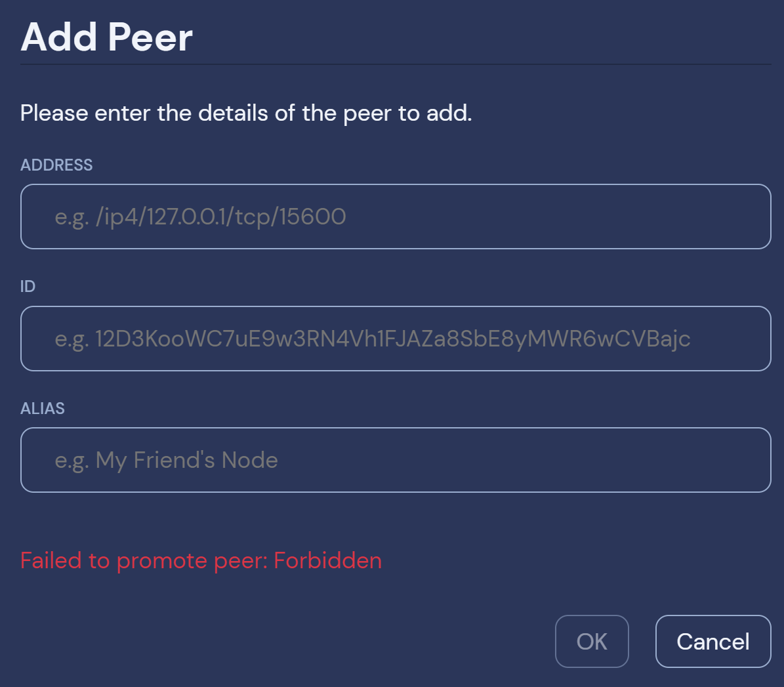
Task: Click the disabled OK button
Action: tap(592, 641)
